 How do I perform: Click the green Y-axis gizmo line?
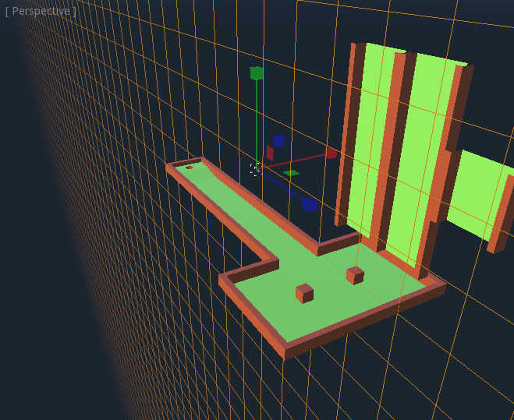256,117
